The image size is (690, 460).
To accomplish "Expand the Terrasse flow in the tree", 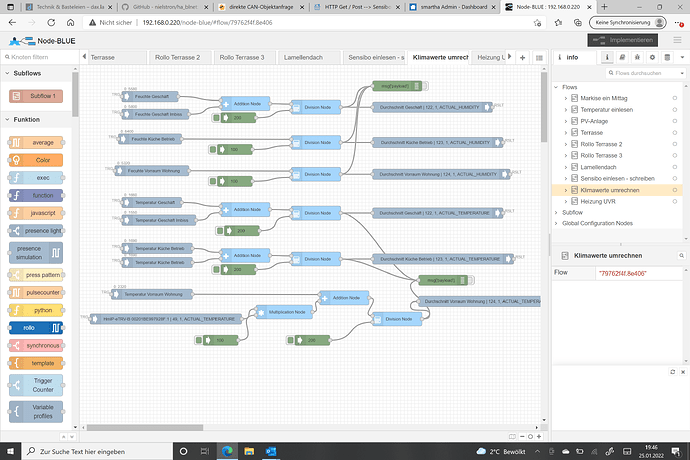I will (567, 132).
